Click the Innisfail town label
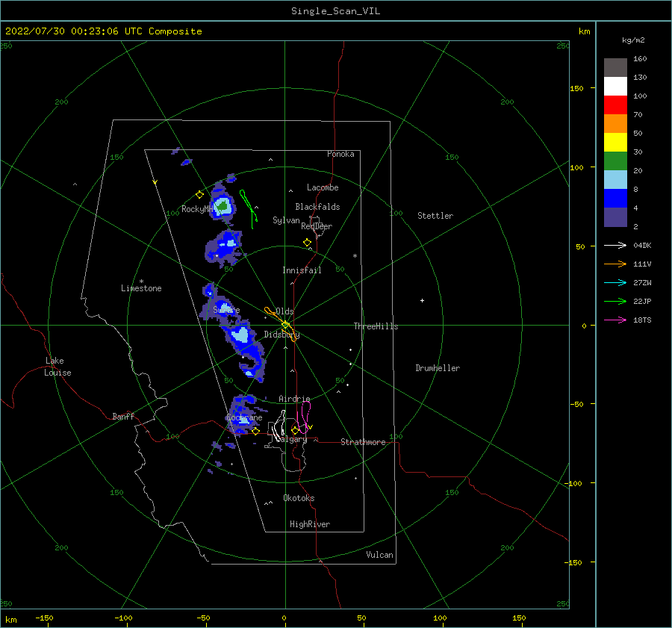Viewport: 672px width, 628px height. [x=302, y=270]
